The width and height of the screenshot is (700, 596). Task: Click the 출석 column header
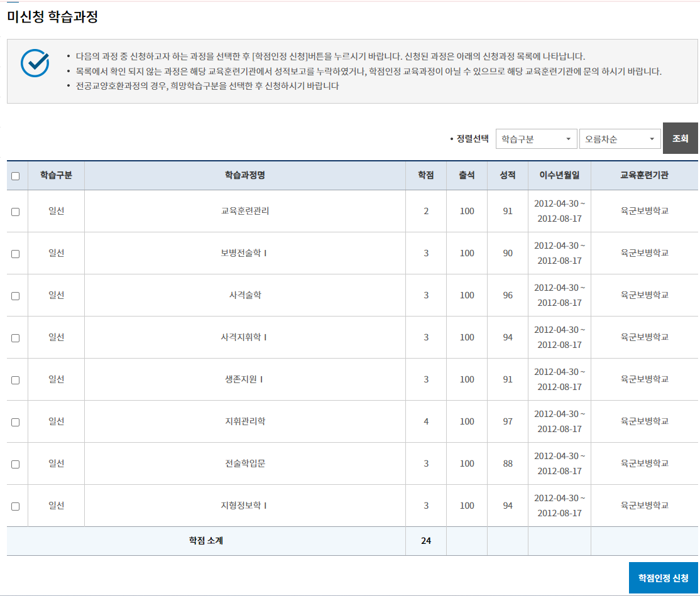click(x=466, y=175)
